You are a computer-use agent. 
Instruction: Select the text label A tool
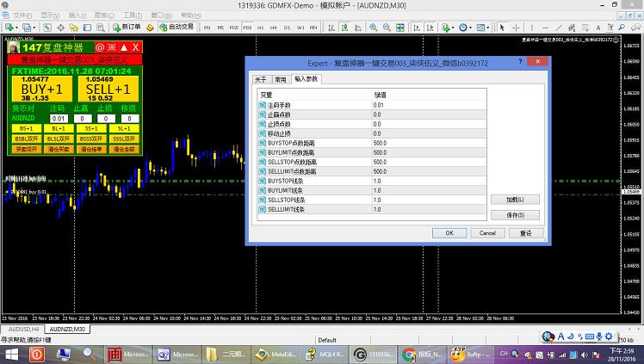pyautogui.click(x=598, y=28)
